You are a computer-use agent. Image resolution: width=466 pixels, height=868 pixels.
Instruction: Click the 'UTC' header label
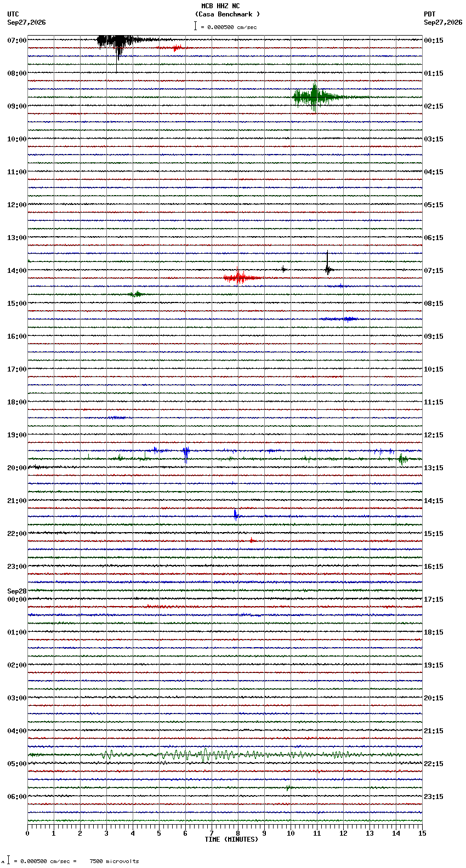pos(13,14)
